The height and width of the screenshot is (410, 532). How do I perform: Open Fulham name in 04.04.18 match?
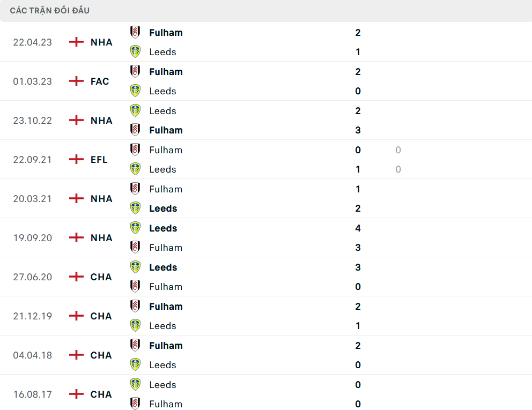click(166, 346)
